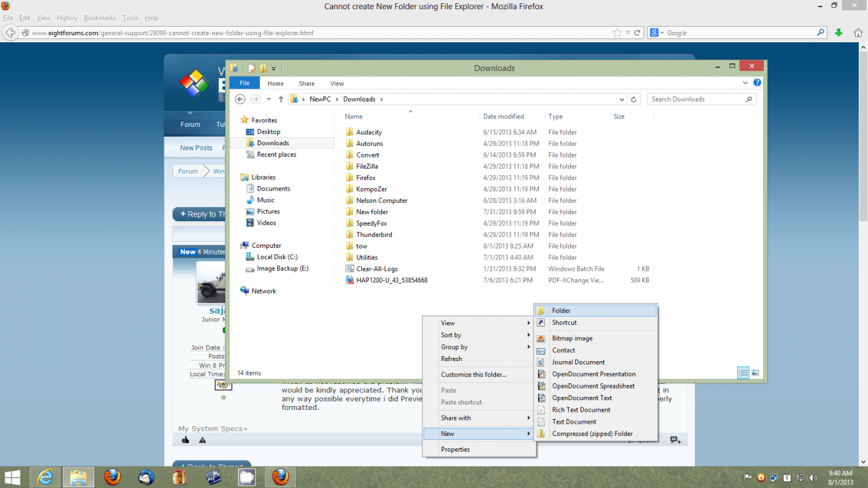
Task: Select the Audacity folder
Action: click(369, 132)
